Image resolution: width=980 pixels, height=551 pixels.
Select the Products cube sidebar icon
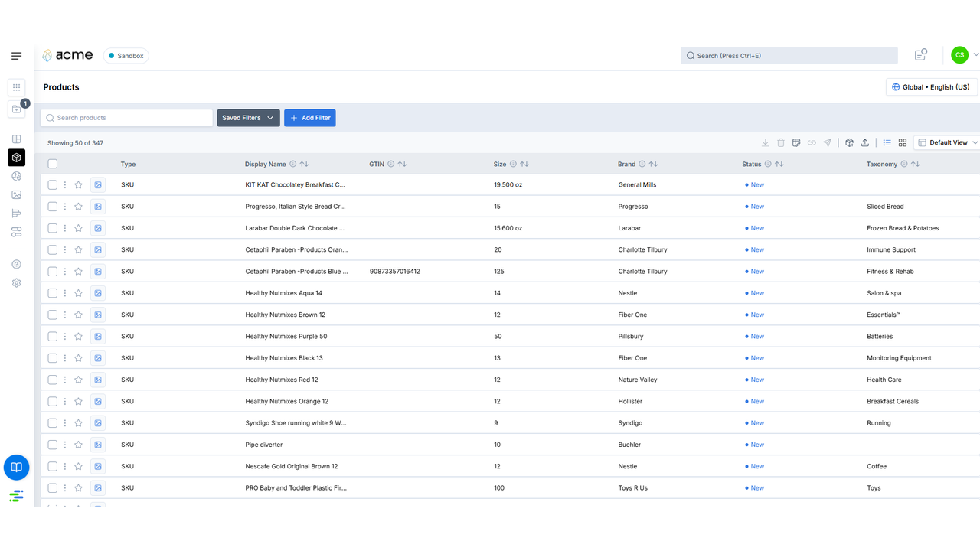(x=16, y=158)
